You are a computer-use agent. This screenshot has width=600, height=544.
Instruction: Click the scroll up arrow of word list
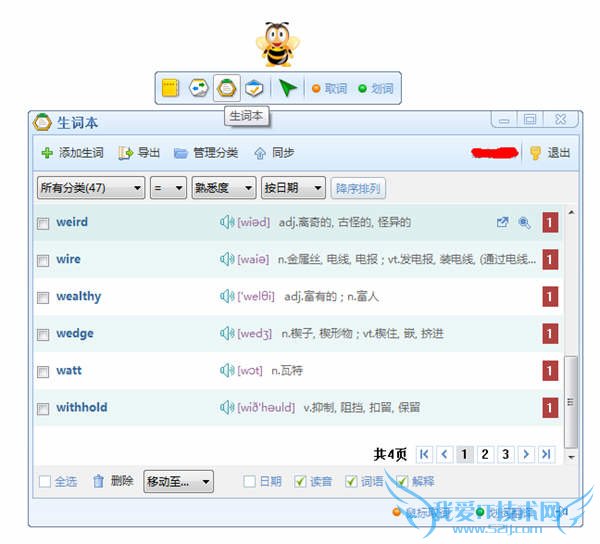coord(571,212)
